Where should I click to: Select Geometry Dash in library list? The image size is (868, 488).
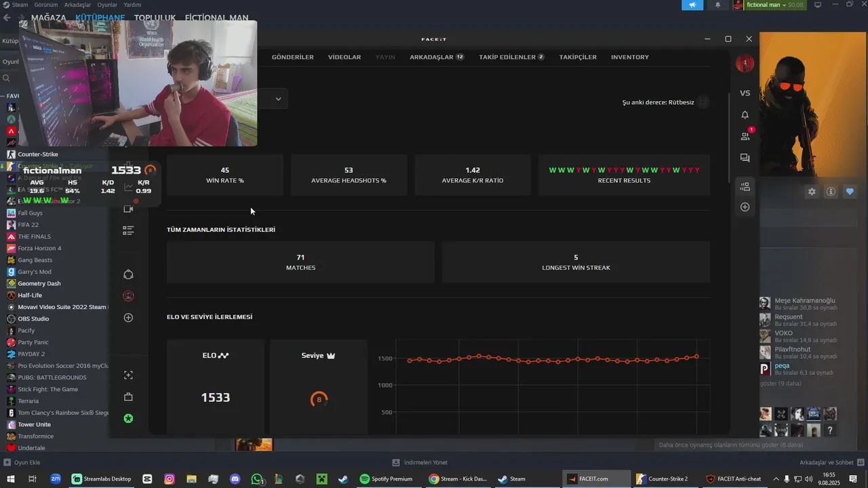click(x=39, y=283)
